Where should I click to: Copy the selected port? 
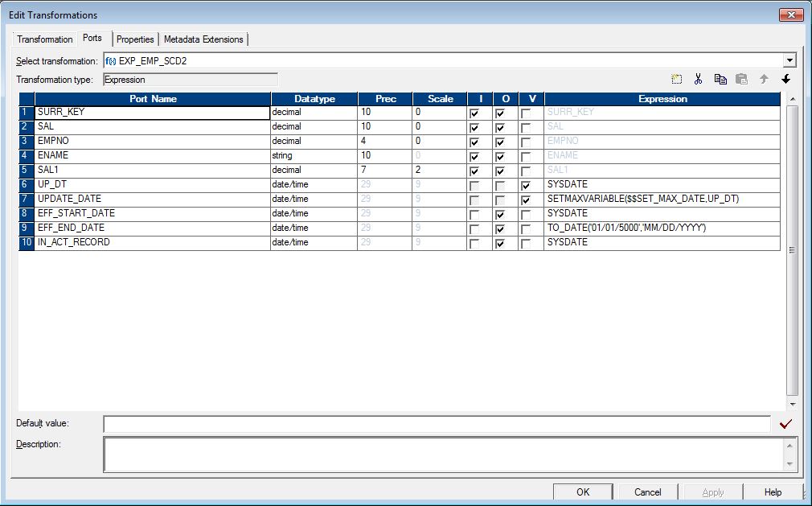coord(721,78)
